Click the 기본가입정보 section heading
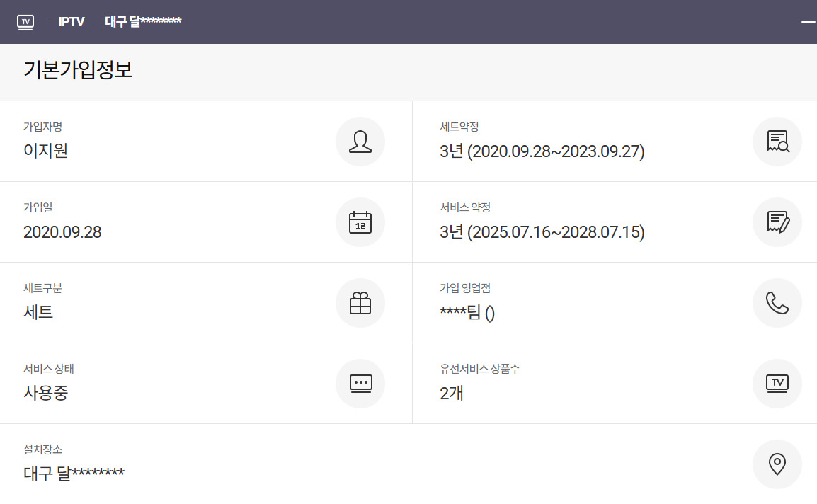The image size is (817, 504). [x=78, y=71]
